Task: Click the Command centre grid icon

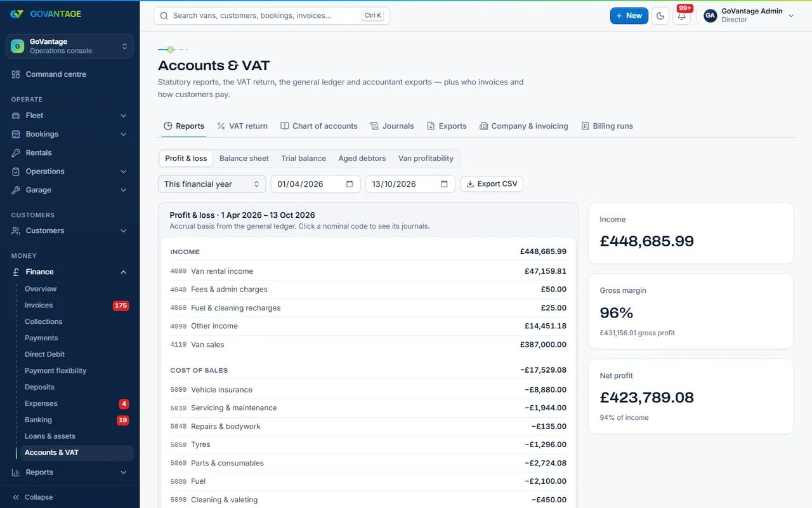Action: pos(16,74)
